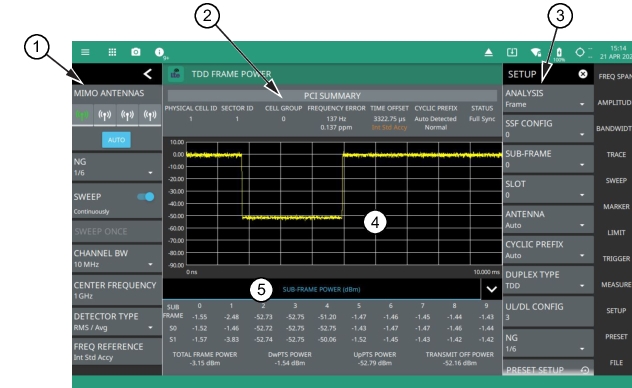This screenshot has height=388, width=632.
Task: Select the second MIMO antenna icon
Action: point(105,115)
